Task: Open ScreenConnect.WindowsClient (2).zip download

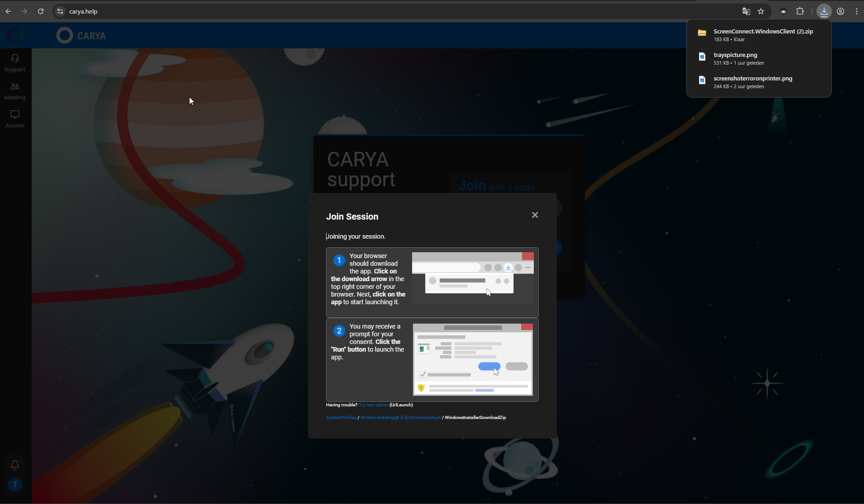Action: pos(759,35)
